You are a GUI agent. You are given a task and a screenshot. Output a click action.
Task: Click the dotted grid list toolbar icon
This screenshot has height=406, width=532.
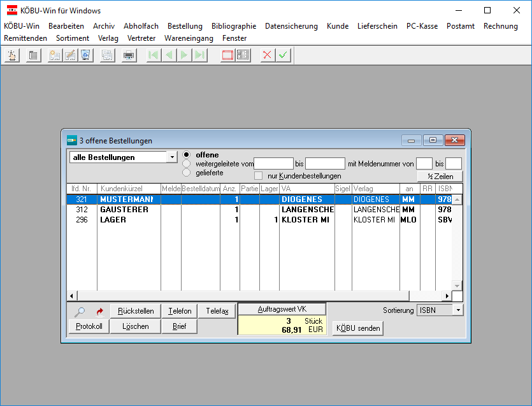pyautogui.click(x=33, y=55)
